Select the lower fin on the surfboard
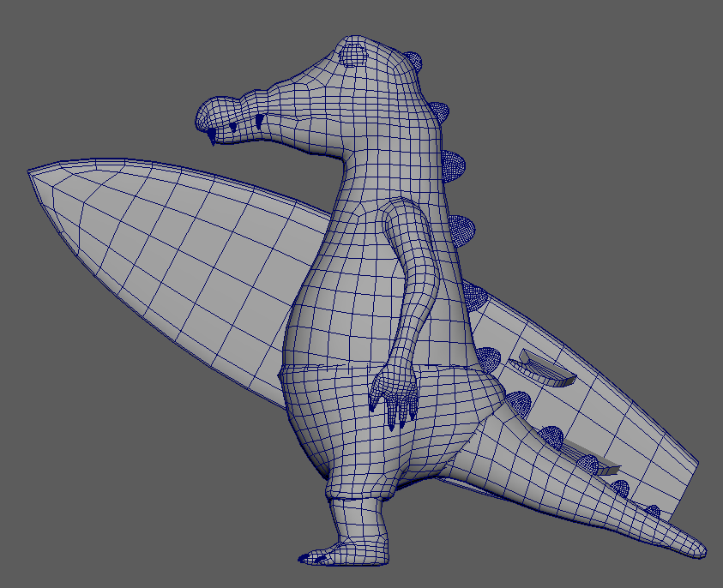Image resolution: width=723 pixels, height=588 pixels. [x=592, y=461]
